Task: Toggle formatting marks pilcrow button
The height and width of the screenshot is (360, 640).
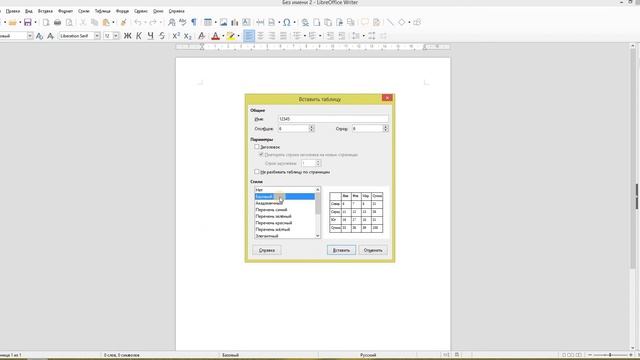Action: click(194, 22)
